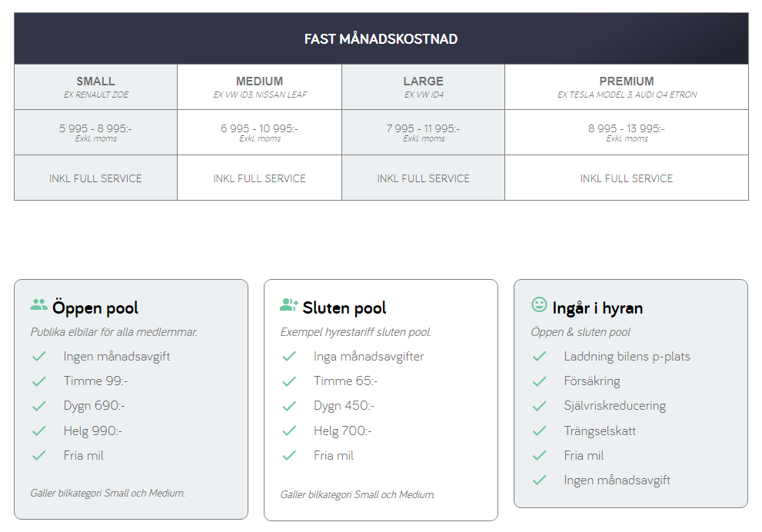Click the checkmark beside Trängselskatt

539,431
